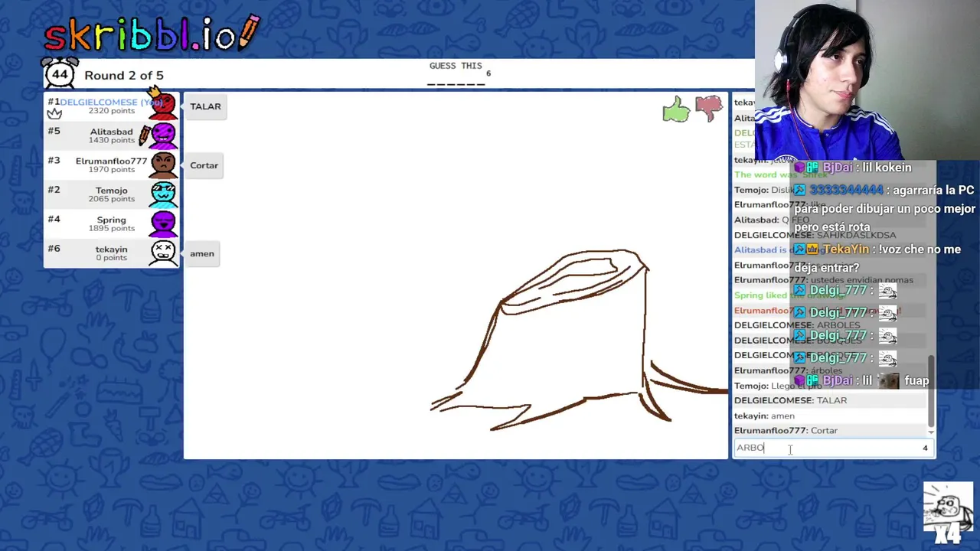Select the Temojo 2065 points entry
Image resolution: width=980 pixels, height=551 pixels.
point(112,194)
